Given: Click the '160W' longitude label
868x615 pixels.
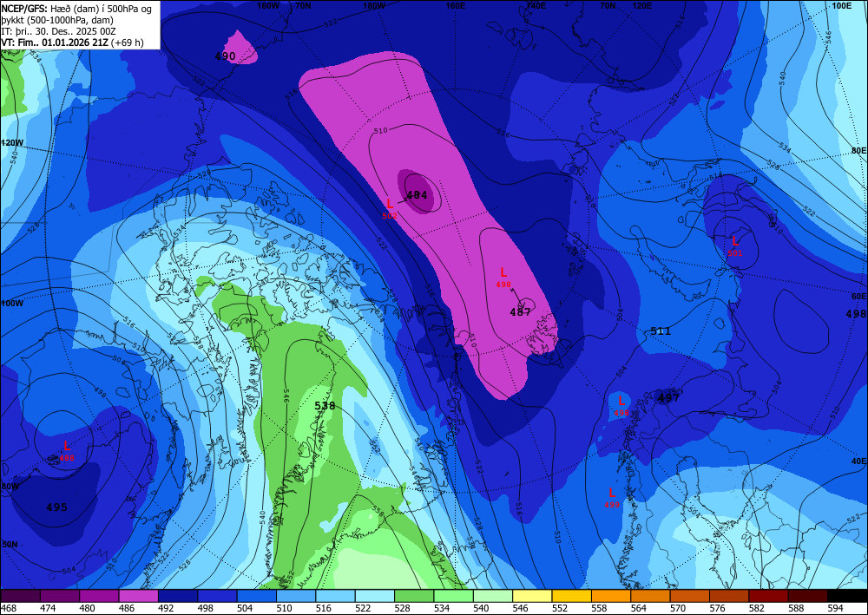Looking at the screenshot, I should click(268, 5).
